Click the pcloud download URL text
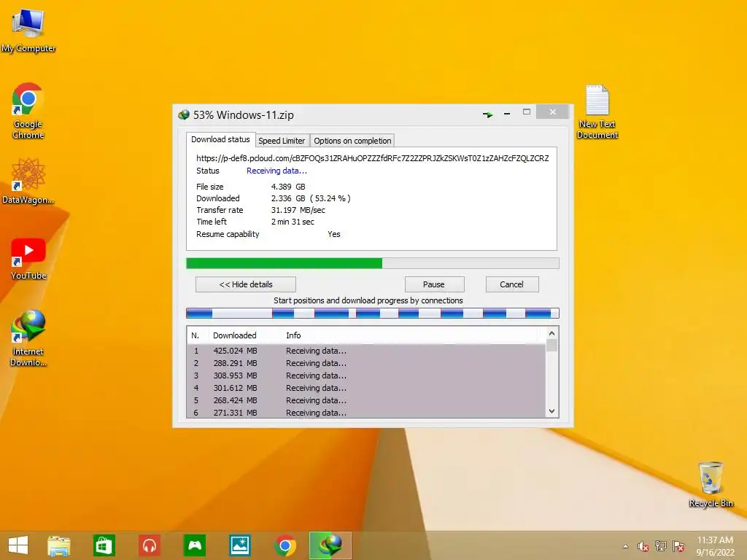 click(373, 158)
